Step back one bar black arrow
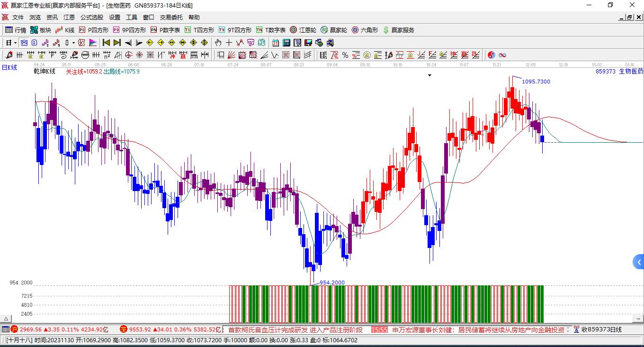 point(128,43)
